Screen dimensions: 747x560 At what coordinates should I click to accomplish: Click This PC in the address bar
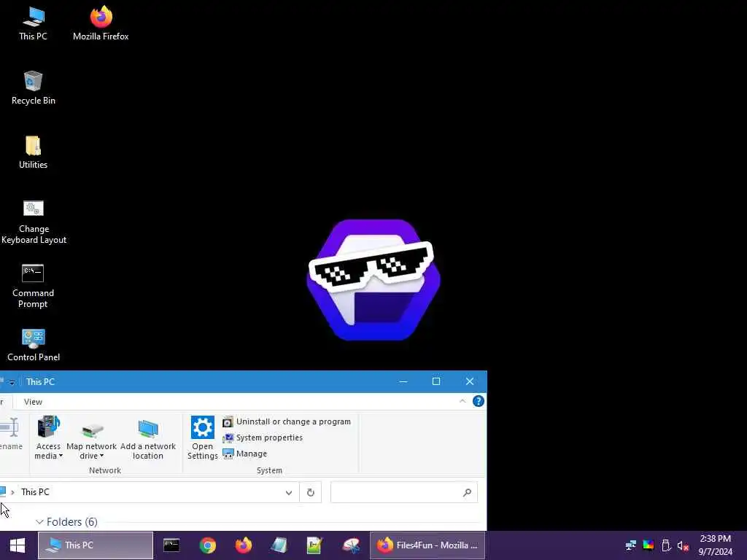[35, 492]
